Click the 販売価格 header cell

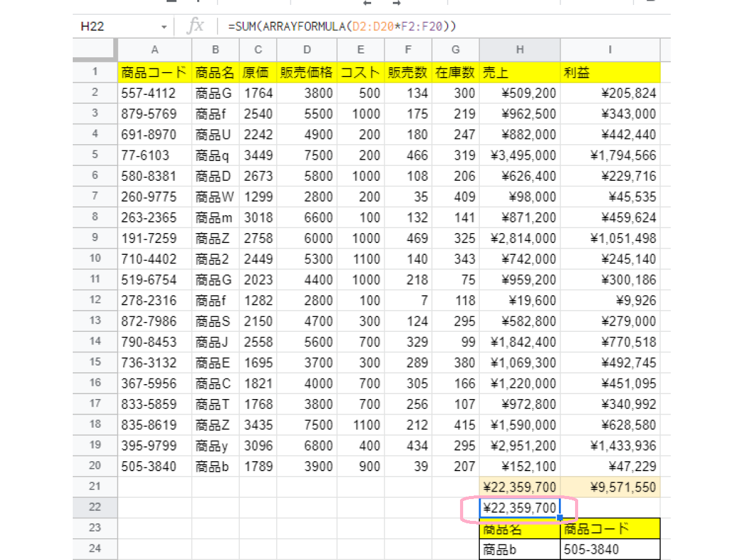(x=307, y=72)
